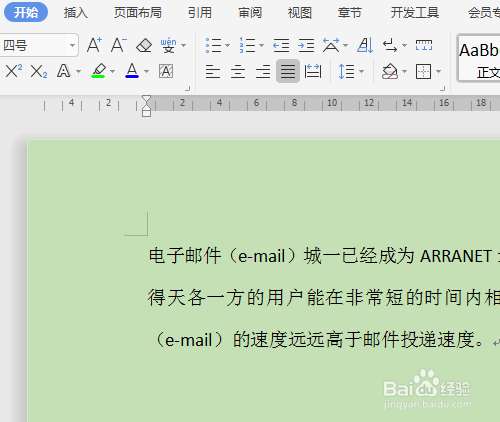The image size is (500, 422).
Task: Apply borders icon
Action: click(x=423, y=71)
